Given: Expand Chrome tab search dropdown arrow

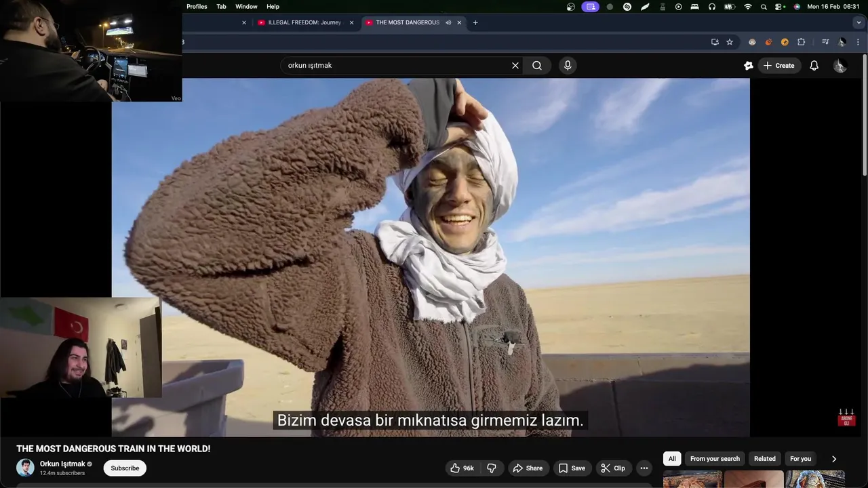Looking at the screenshot, I should coord(859,22).
